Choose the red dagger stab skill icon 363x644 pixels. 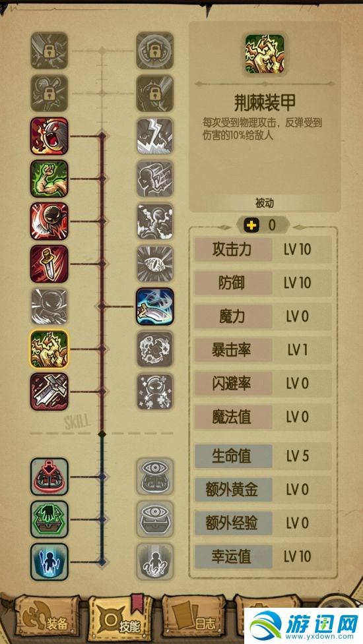click(49, 264)
